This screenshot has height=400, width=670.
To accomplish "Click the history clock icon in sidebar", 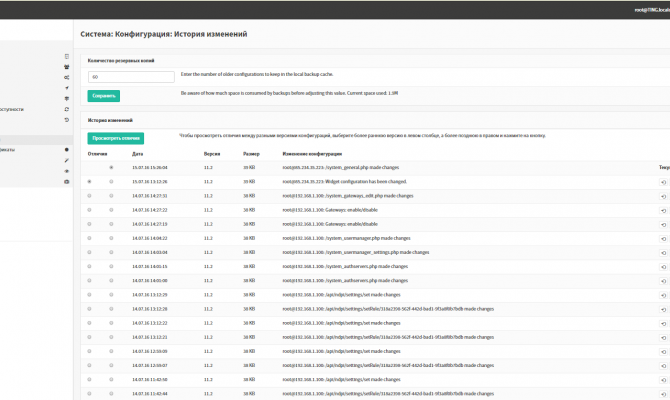I will coord(66,118).
